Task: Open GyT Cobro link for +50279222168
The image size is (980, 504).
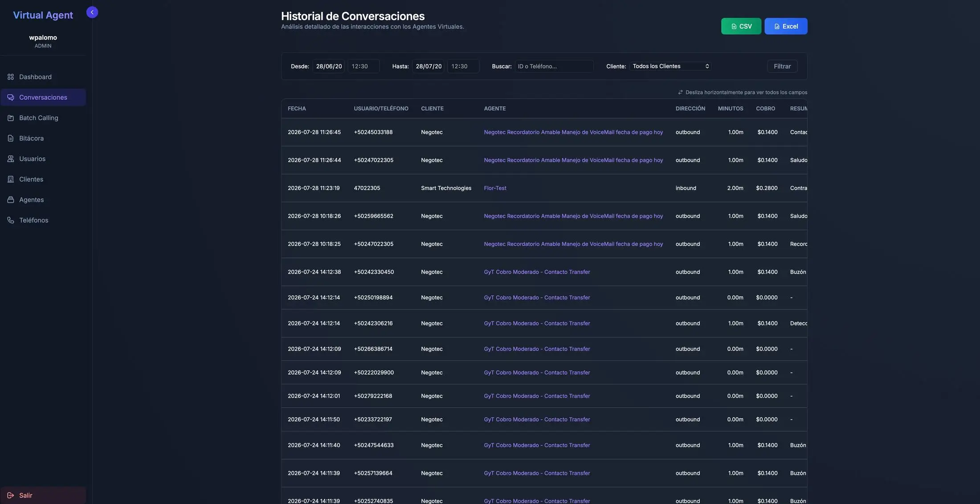Action: click(x=537, y=396)
